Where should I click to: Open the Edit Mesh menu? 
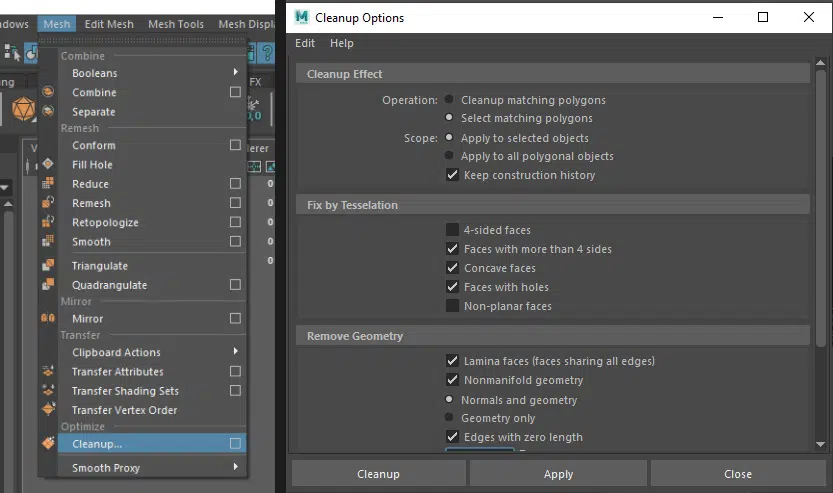[x=109, y=24]
